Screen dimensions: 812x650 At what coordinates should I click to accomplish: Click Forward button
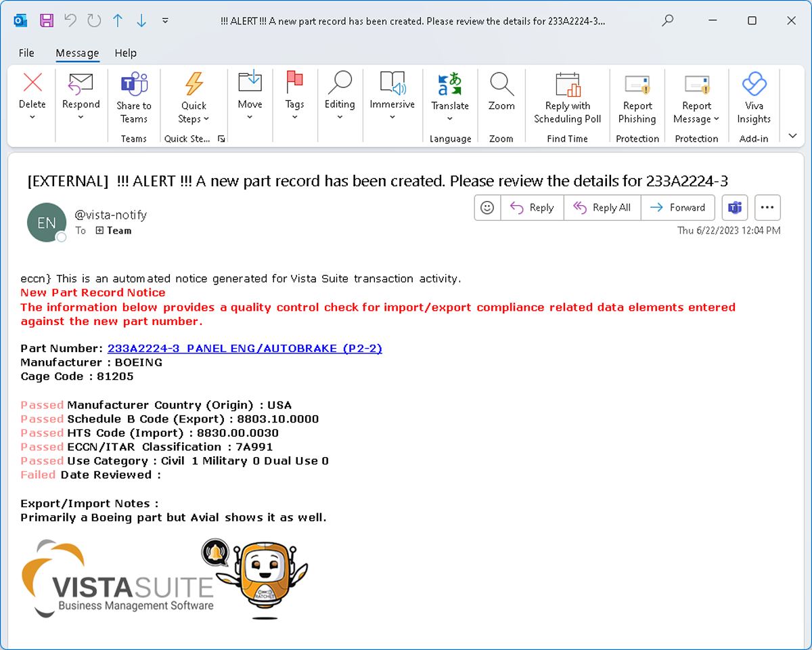click(677, 208)
